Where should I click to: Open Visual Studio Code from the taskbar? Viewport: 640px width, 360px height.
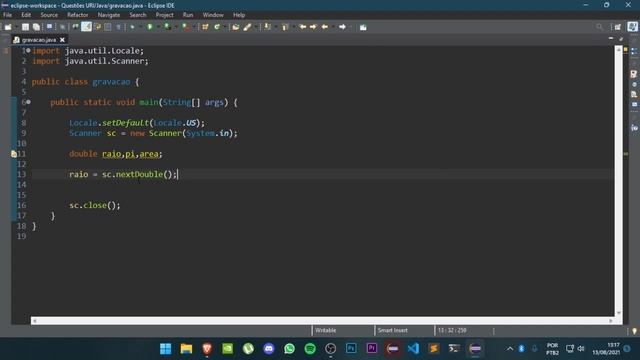tap(413, 349)
